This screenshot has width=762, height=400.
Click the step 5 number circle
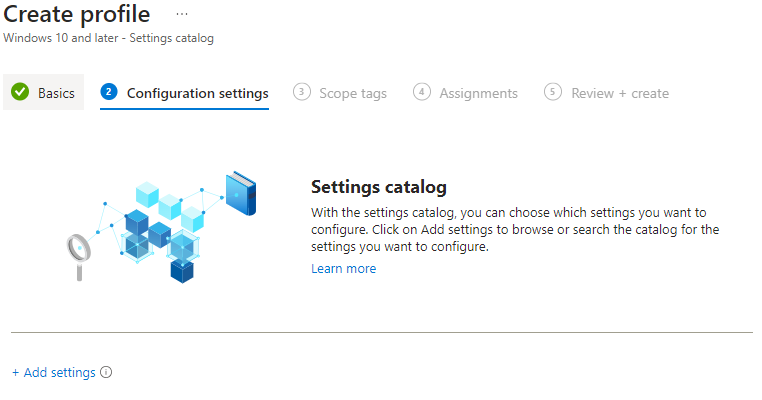(553, 92)
